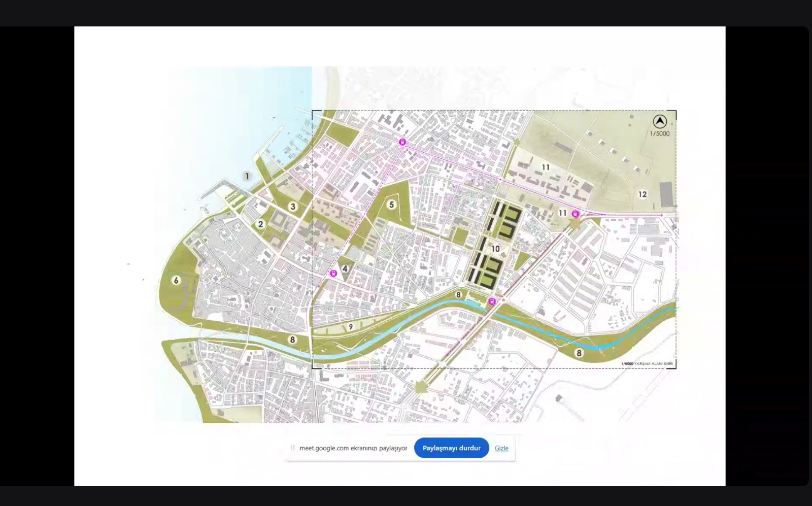
Task: Click map marker 12 in the northeast
Action: pyautogui.click(x=642, y=194)
